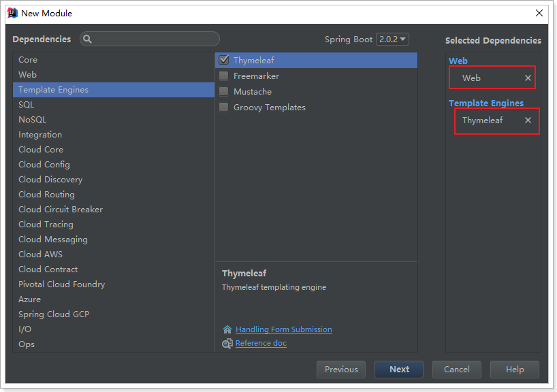Uncheck the Thymeleaf checkbox
The width and height of the screenshot is (557, 392).
tap(224, 61)
